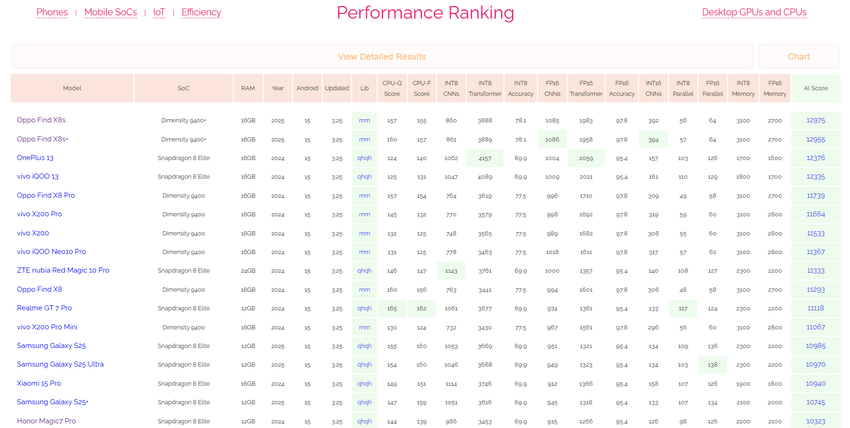850x428 pixels.
Task: Select the INT8 Transformer column header
Action: pos(485,88)
